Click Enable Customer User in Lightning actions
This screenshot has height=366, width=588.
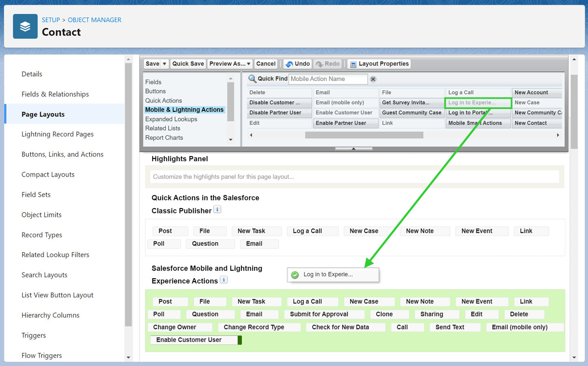tap(195, 340)
